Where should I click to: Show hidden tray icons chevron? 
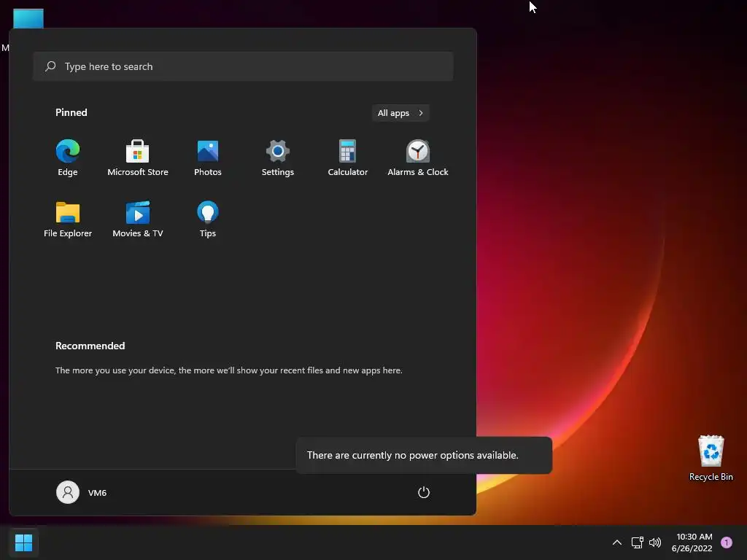point(616,542)
